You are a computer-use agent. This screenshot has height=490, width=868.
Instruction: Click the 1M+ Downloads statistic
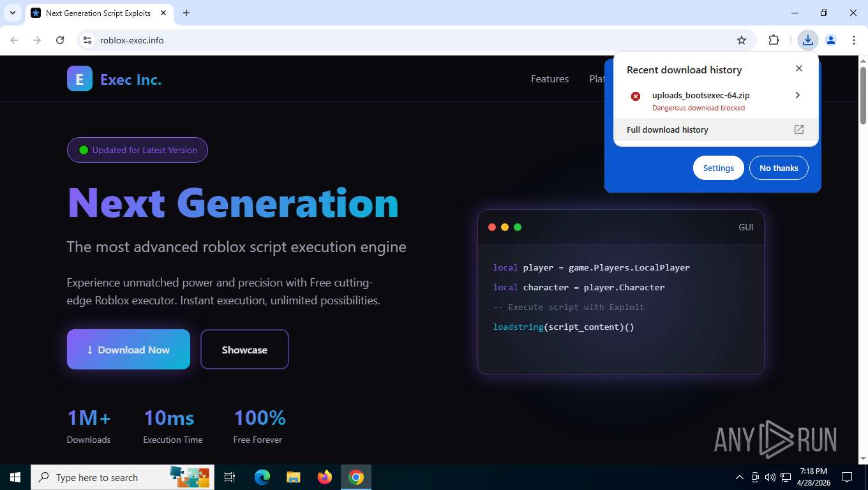point(89,426)
